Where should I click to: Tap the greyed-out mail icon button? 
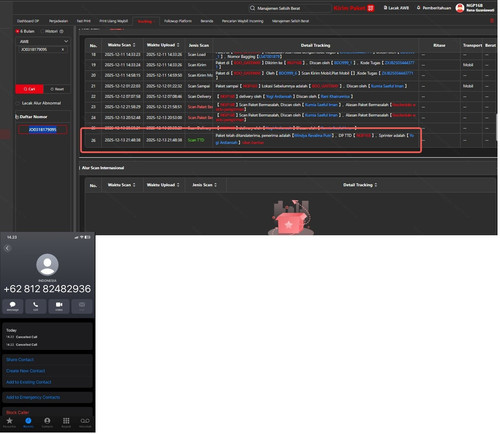82,306
